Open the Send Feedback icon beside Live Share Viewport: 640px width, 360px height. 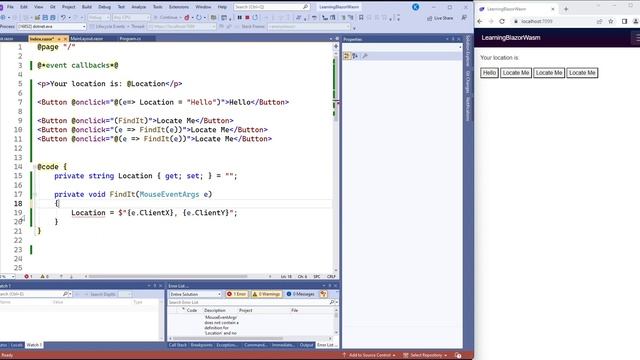(464, 18)
